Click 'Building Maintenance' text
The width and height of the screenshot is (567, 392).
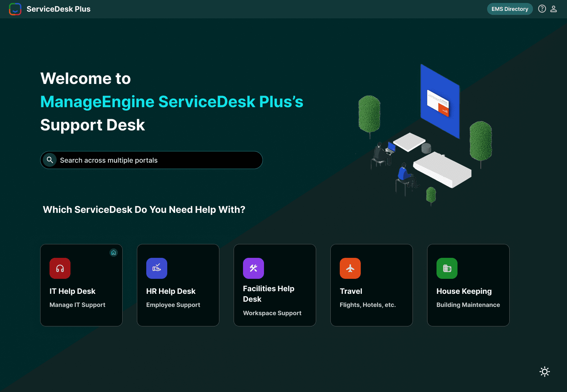tap(468, 305)
